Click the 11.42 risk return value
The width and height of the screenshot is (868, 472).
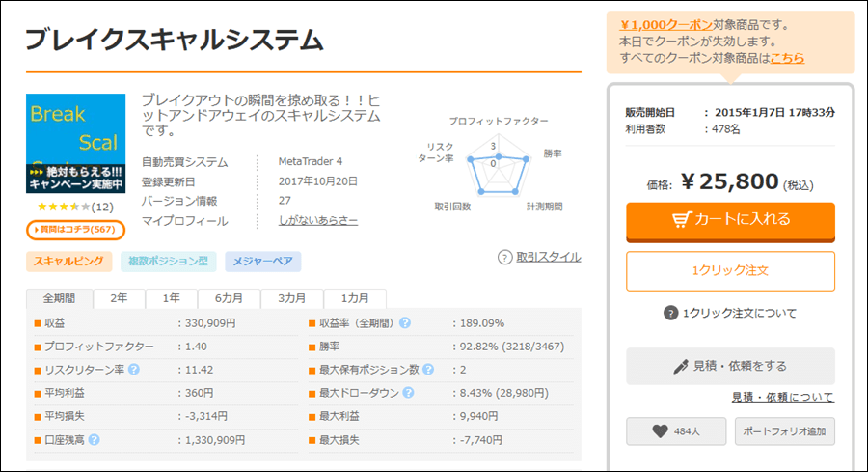[199, 370]
